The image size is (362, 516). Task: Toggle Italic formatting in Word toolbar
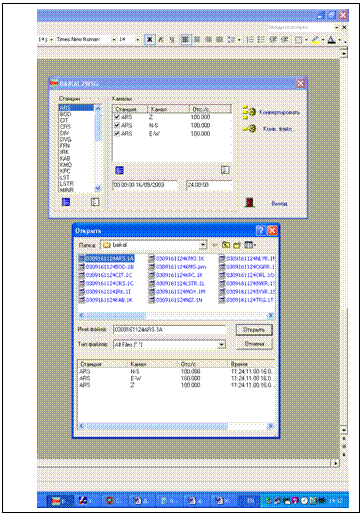click(161, 40)
